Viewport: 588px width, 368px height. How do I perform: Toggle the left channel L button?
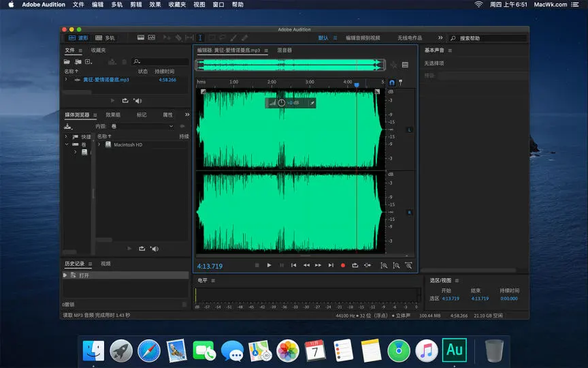[409, 130]
